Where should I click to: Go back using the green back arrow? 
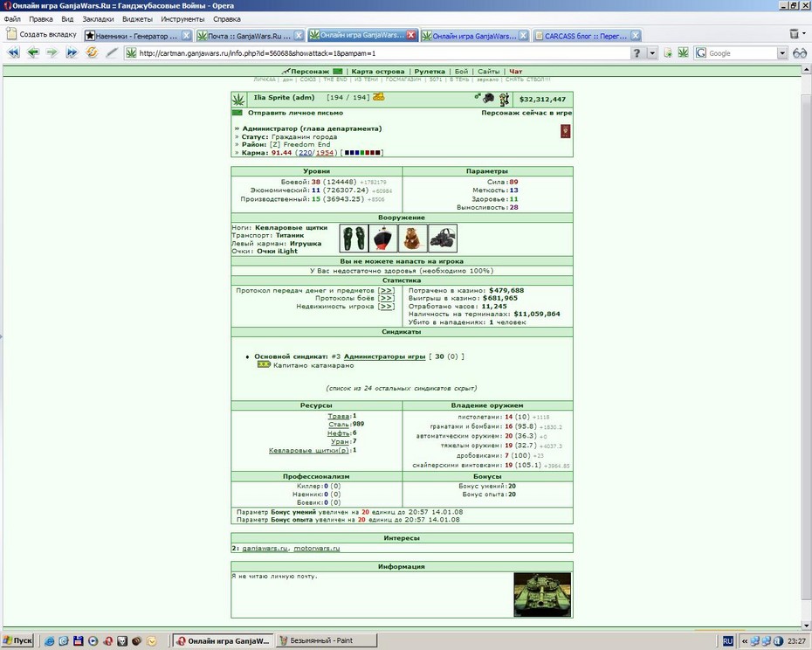coord(32,52)
